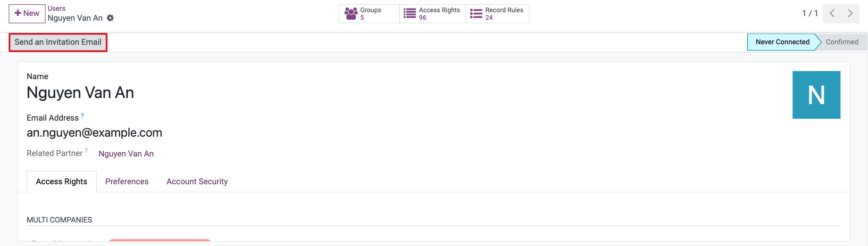The height and width of the screenshot is (246, 868).
Task: Open the Users breadcrumb link
Action: [x=57, y=8]
